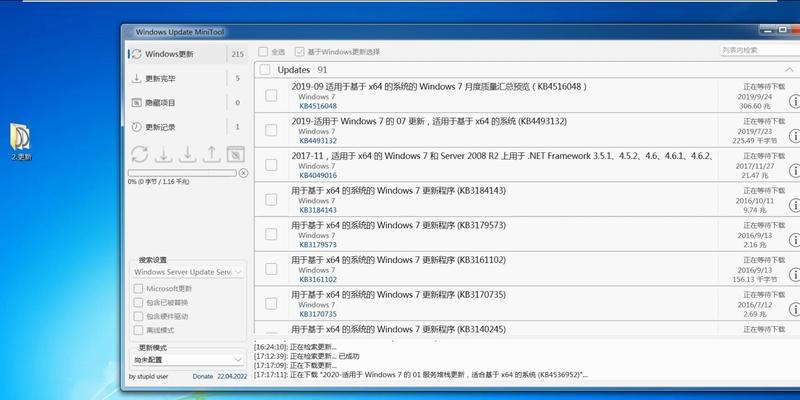This screenshot has height=400, width=800.
Task: Check the box for update KB3161102
Action: point(271,269)
